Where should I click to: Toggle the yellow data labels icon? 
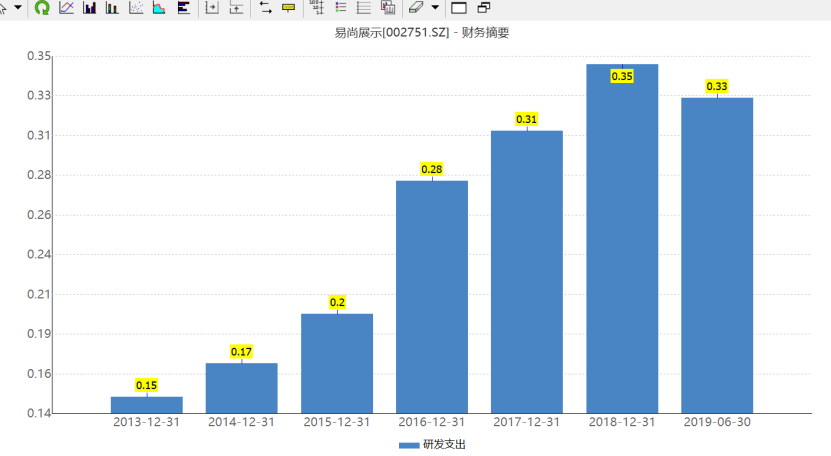coord(288,7)
